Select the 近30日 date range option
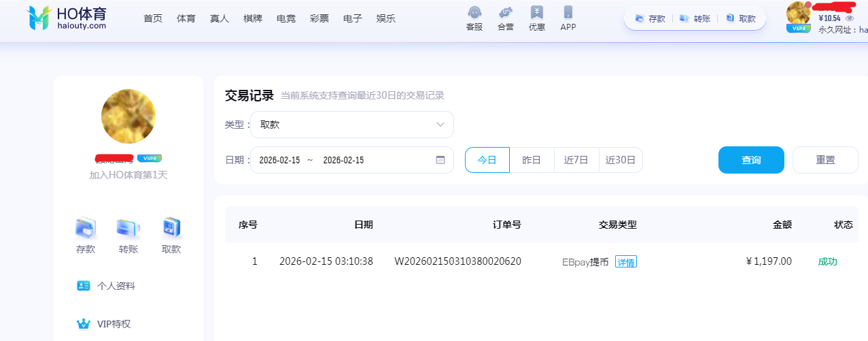Viewport: 868px width, 341px height. click(x=621, y=160)
